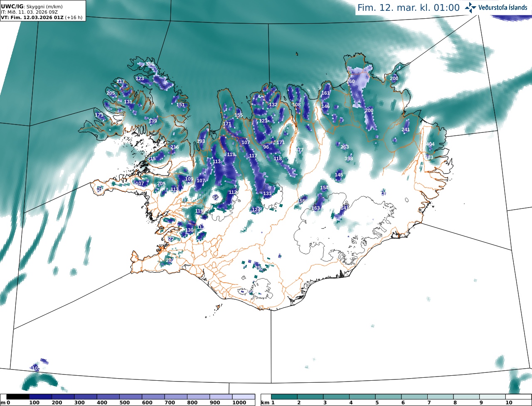Image resolution: width=532 pixels, height=406 pixels.
Task: Click the map value 161
Action: click(x=325, y=93)
